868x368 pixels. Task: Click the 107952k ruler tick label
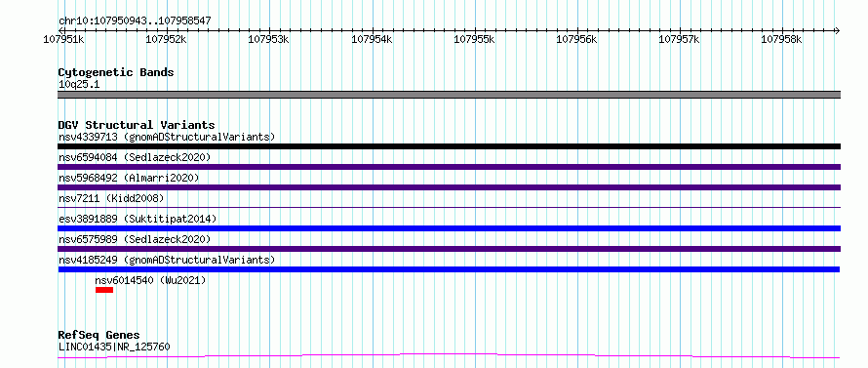click(167, 39)
